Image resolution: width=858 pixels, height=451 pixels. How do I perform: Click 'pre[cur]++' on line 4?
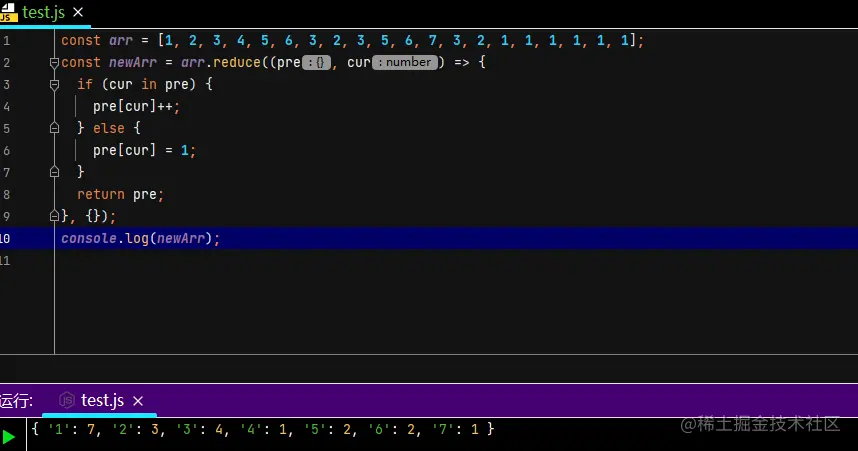click(133, 106)
